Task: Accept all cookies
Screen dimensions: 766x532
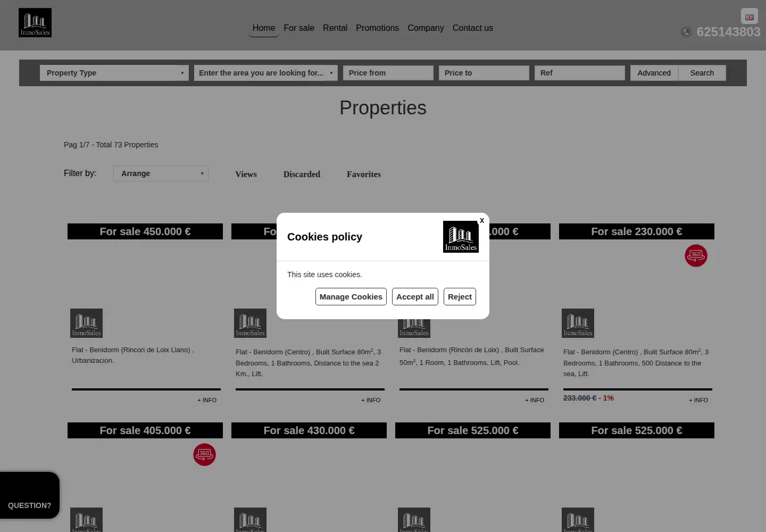Action: (415, 297)
